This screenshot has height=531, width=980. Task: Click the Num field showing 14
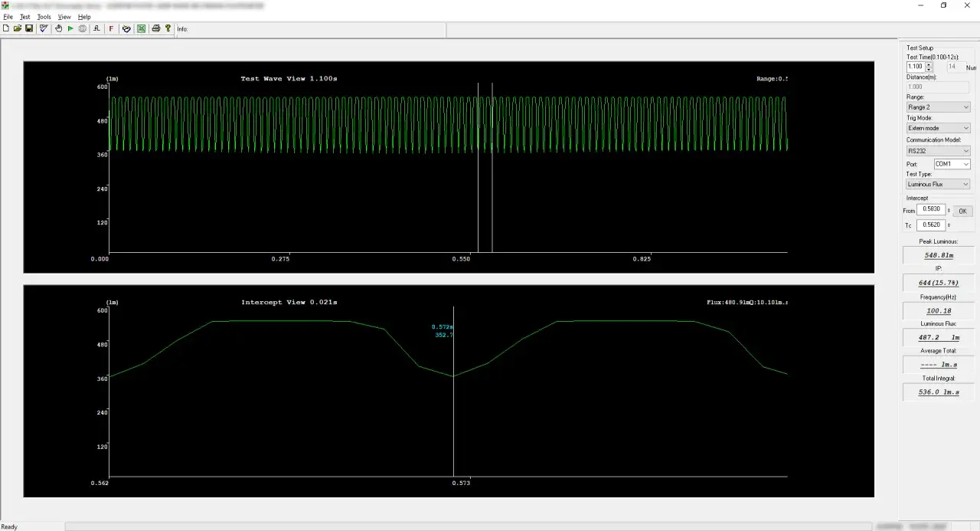click(955, 67)
